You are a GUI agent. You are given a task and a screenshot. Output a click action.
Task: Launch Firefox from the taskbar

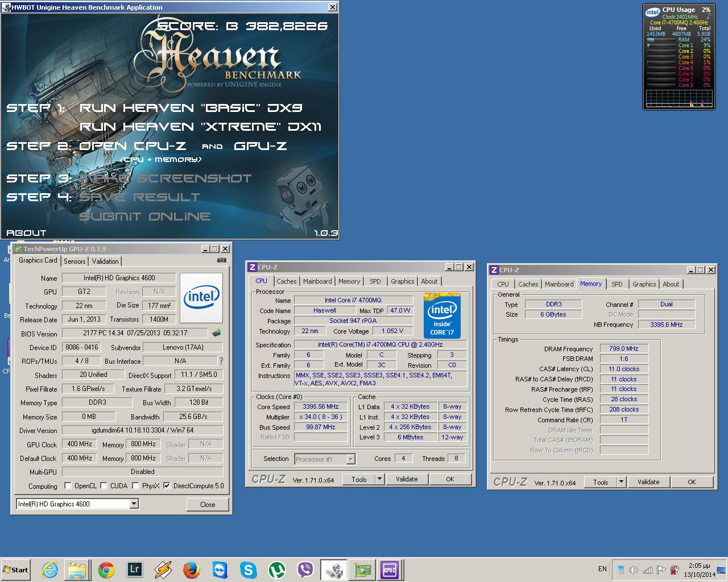click(x=191, y=569)
